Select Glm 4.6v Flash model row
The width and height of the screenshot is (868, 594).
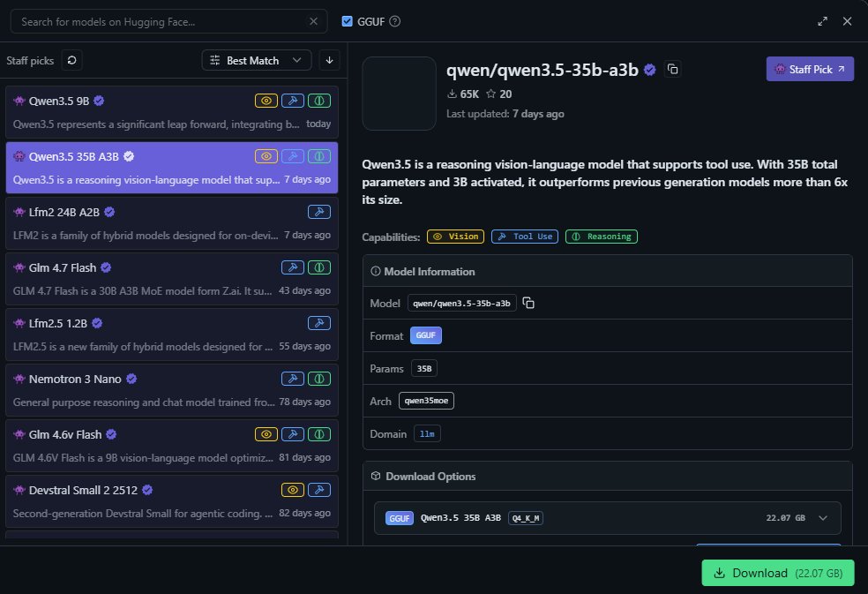pos(172,446)
